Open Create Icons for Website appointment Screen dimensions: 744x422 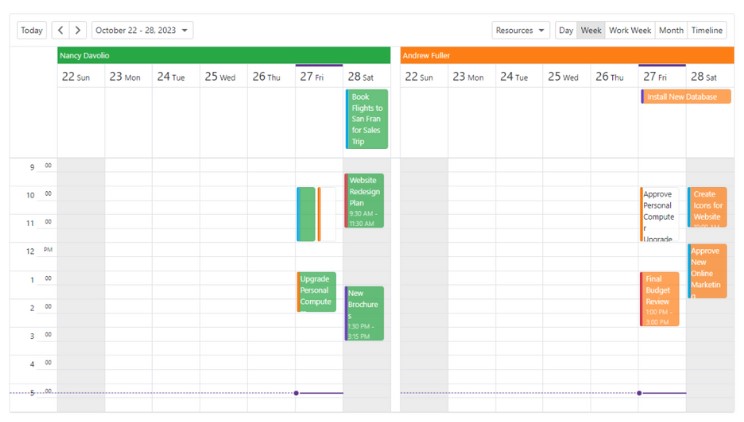pos(707,207)
